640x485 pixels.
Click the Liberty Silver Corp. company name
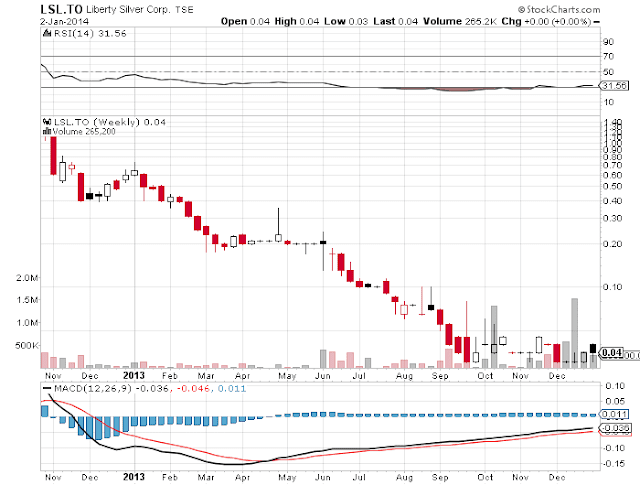click(128, 9)
